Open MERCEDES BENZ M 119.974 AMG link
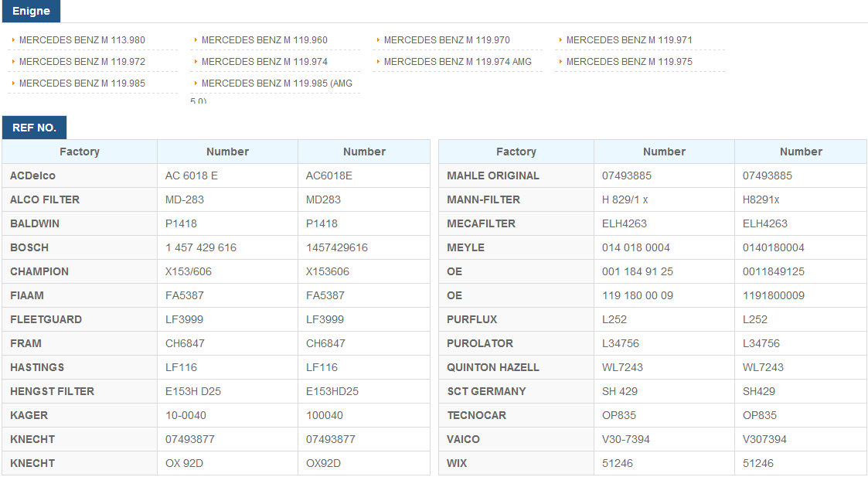The image size is (868, 477). [x=458, y=62]
